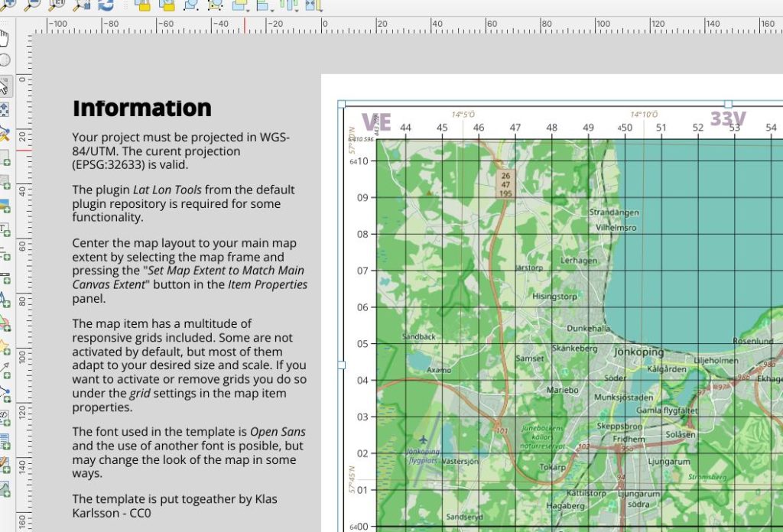Select the Information heading text item
This screenshot has width=783, height=532.
[x=141, y=109]
